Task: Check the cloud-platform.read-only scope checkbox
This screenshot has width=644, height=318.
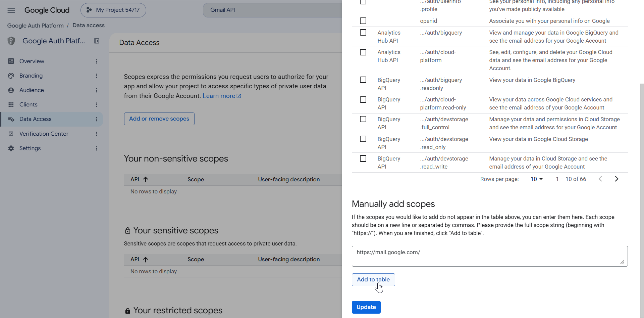Action: click(363, 99)
